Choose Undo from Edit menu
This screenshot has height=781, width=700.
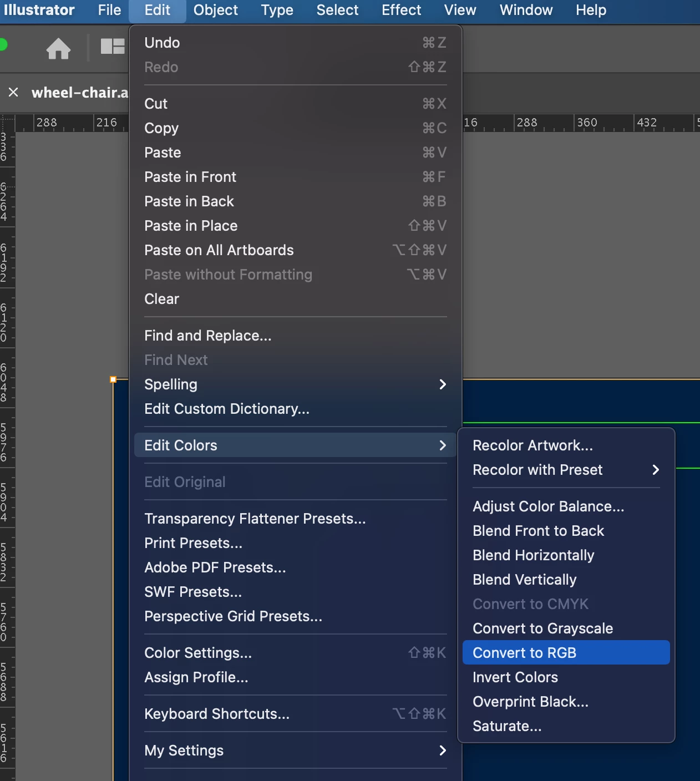(295, 43)
